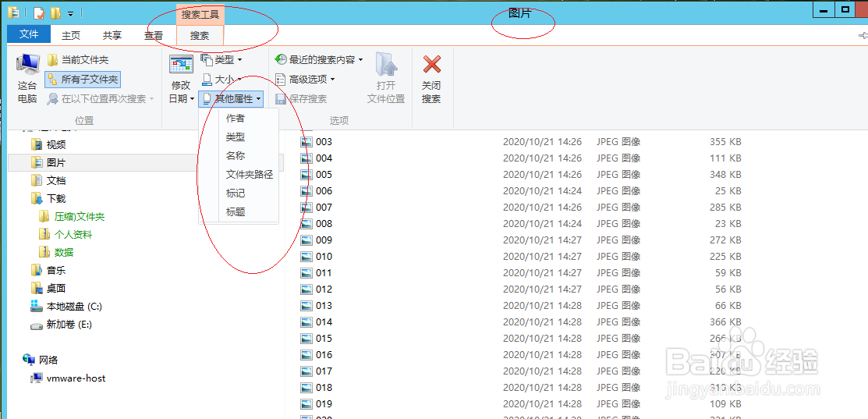Select Current folder search scope
The image size is (868, 419).
[78, 60]
